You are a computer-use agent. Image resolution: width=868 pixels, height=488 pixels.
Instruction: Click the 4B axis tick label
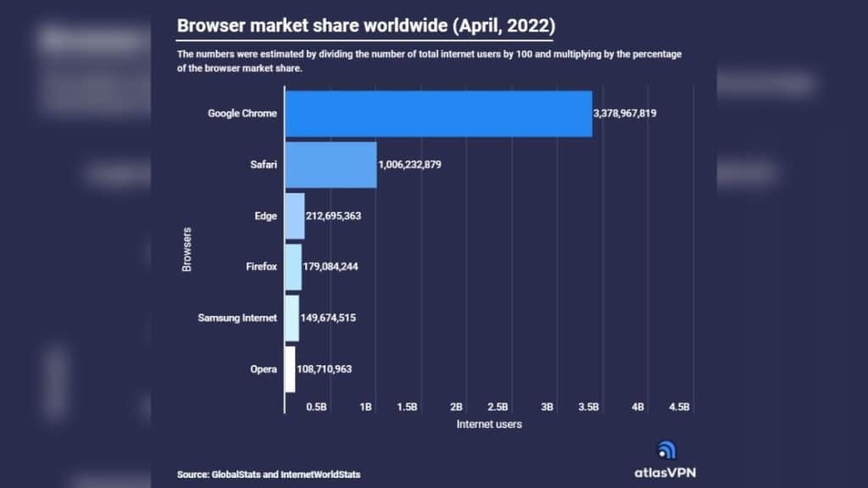pyautogui.click(x=637, y=408)
